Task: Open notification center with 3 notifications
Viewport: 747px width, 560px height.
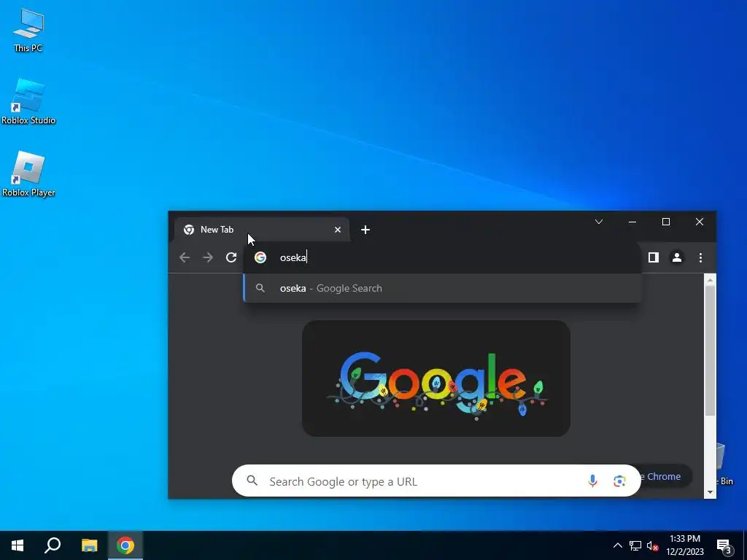Action: (x=724, y=546)
